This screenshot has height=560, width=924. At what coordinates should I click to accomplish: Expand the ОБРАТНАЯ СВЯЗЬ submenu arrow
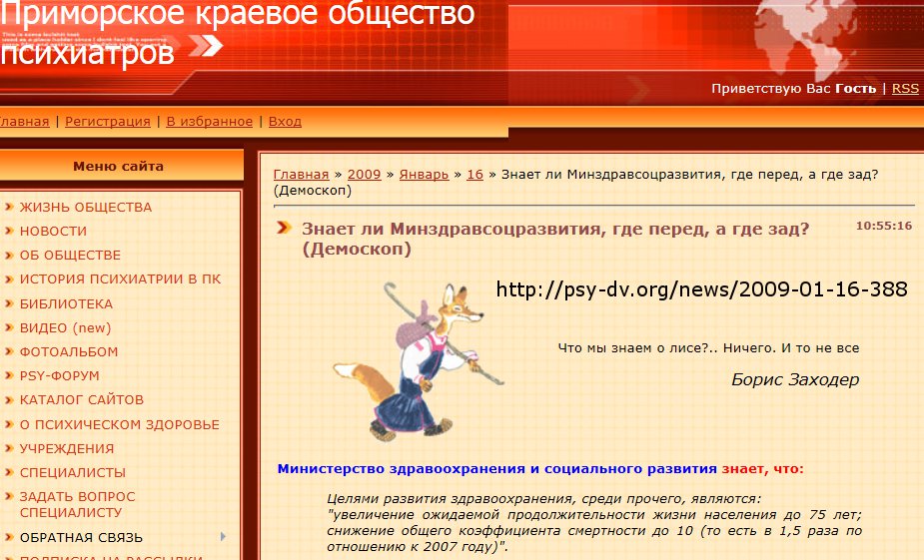[222, 536]
